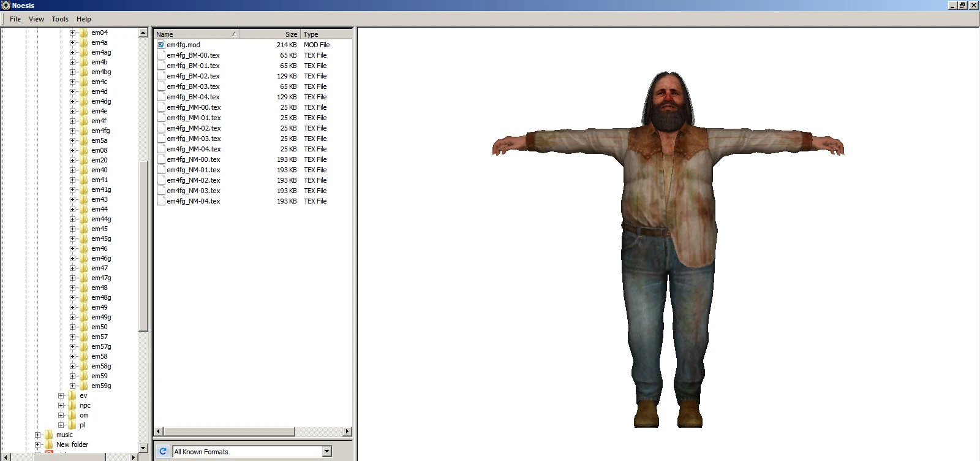Click the em4fg folder icon in tree

(84, 131)
